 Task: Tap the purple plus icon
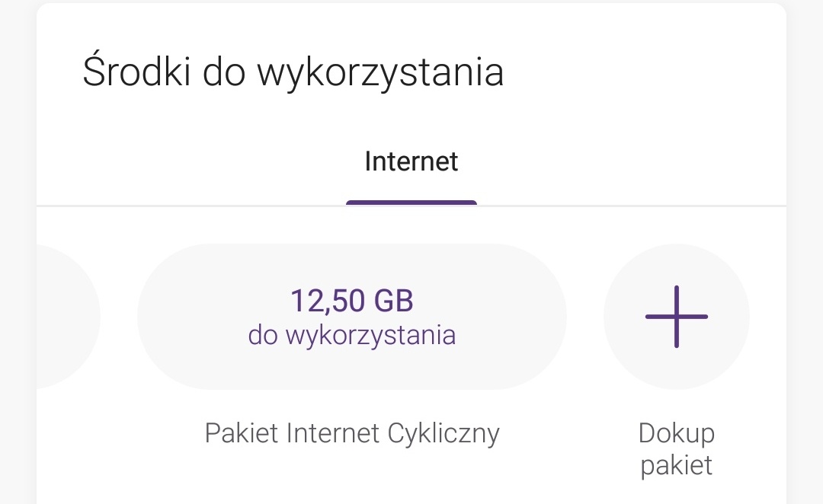[x=677, y=317]
